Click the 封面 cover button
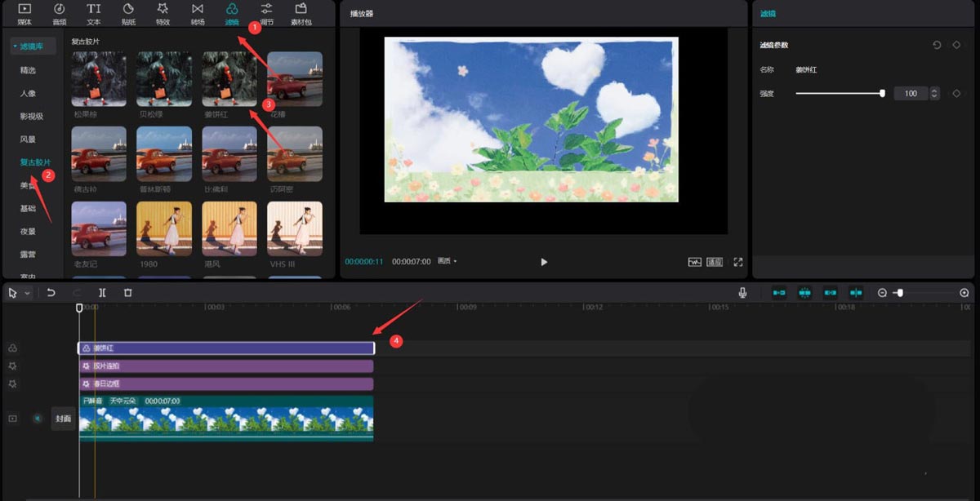Viewport: 980px width, 501px height. click(x=63, y=419)
